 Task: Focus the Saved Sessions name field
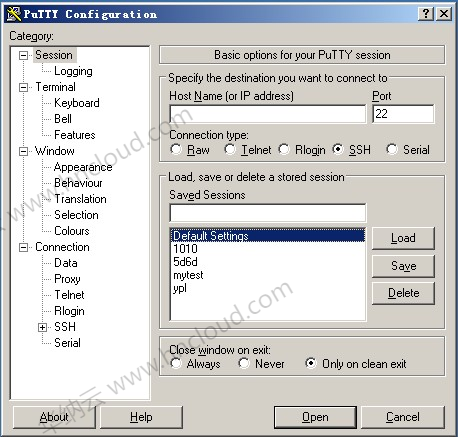[268, 213]
